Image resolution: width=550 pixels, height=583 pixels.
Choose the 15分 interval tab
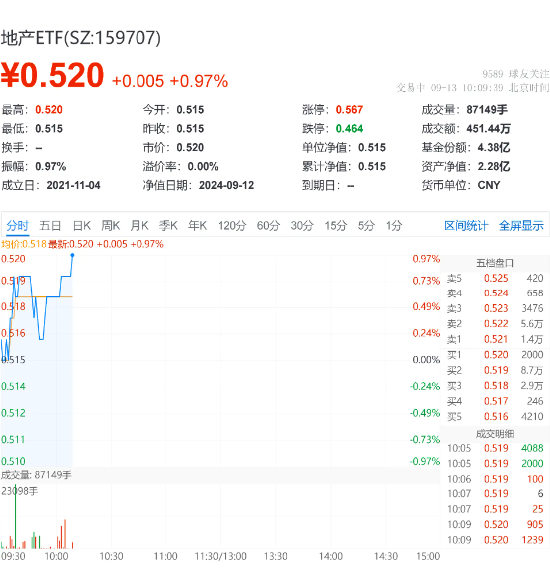(336, 225)
